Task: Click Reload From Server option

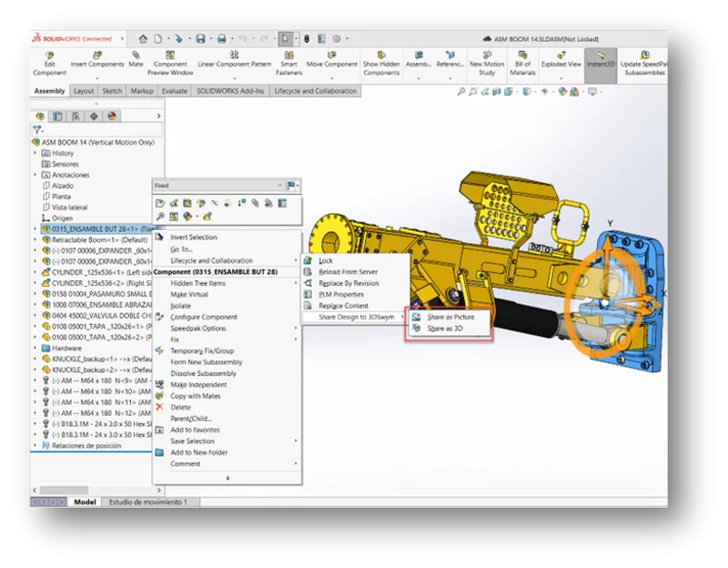Action: (x=349, y=272)
